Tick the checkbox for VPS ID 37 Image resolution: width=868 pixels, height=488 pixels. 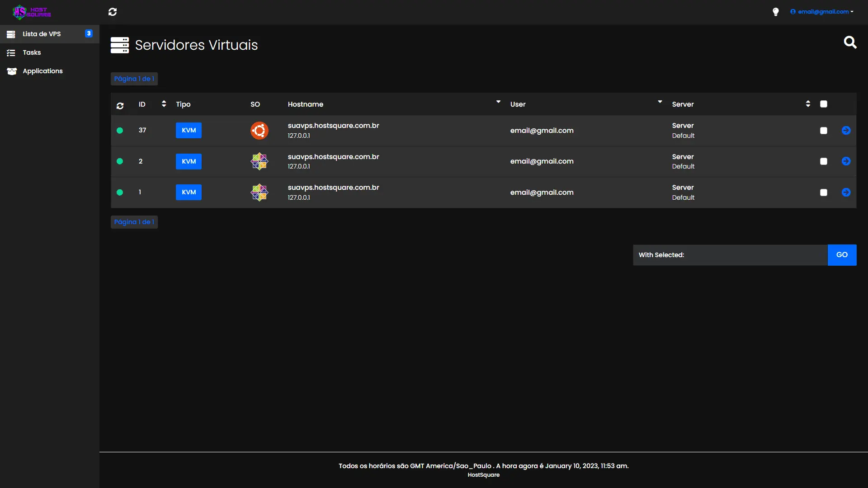(823, 131)
